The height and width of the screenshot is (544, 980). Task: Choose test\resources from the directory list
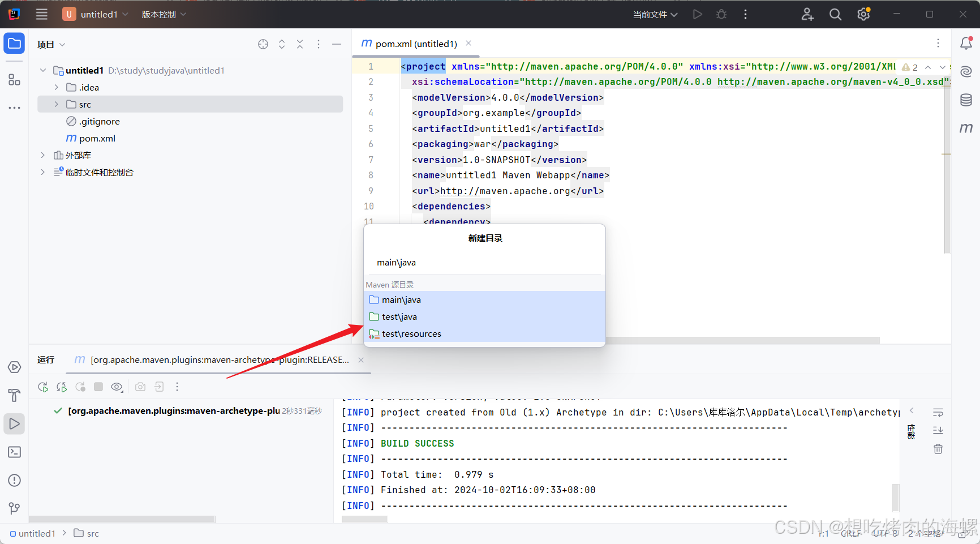484,333
